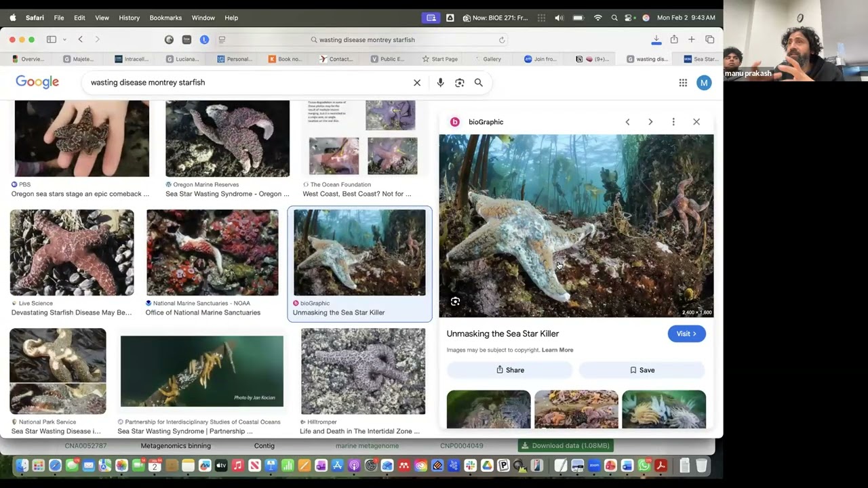
Task: Toggle Safari sidebar
Action: click(x=51, y=39)
